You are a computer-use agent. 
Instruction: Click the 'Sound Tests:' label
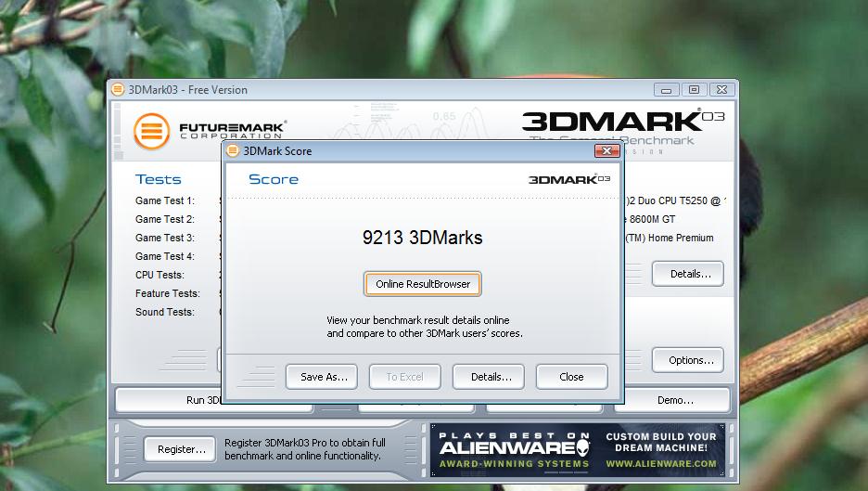coord(165,312)
